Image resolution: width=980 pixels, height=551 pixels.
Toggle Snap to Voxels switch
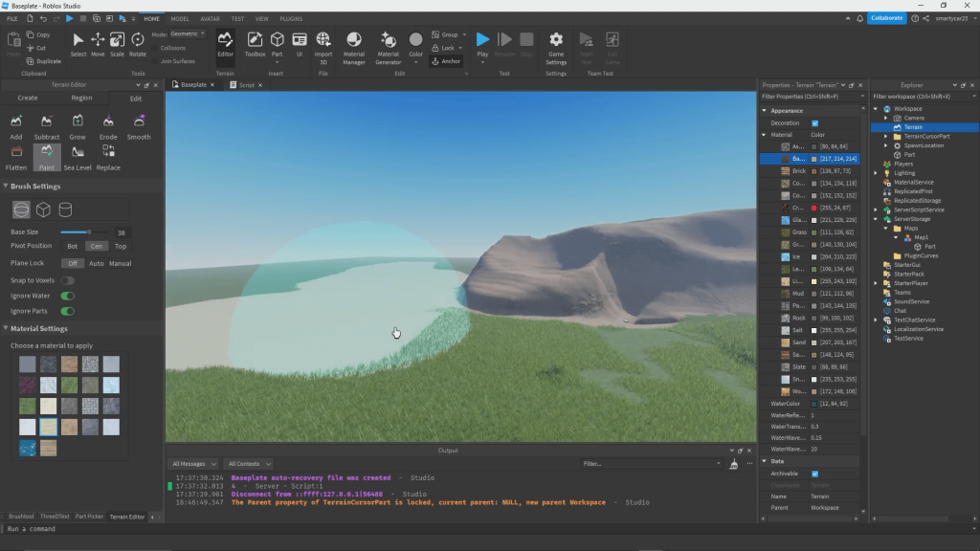click(68, 280)
